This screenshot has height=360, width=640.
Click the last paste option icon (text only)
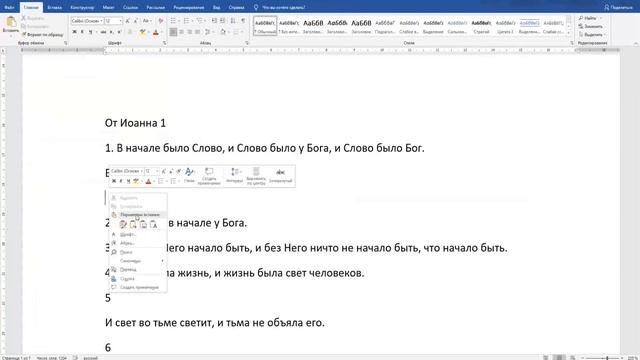pyautogui.click(x=153, y=224)
